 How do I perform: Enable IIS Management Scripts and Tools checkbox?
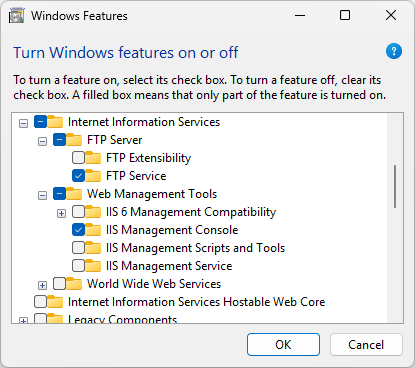(78, 248)
